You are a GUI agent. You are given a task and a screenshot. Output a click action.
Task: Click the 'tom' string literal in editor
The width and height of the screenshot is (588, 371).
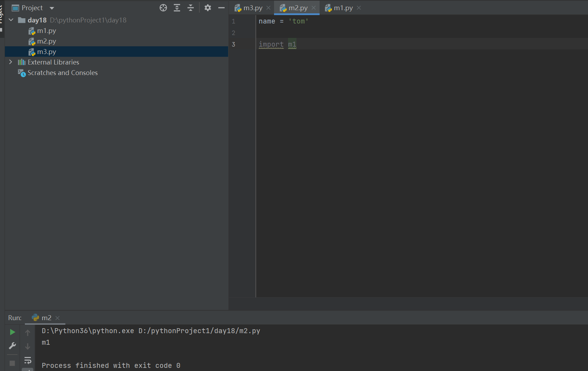tap(299, 21)
